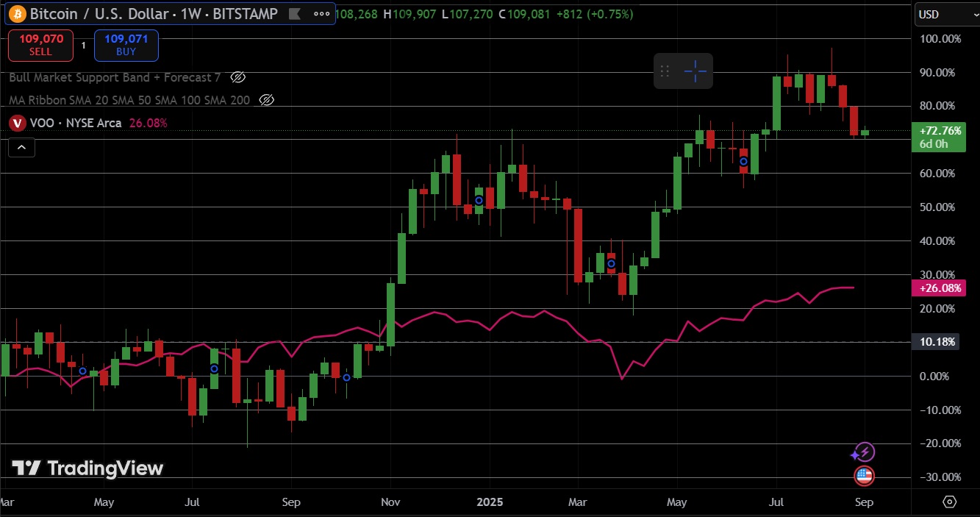This screenshot has height=517, width=980.
Task: Click the 100.00% price axis label
Action: [940, 39]
